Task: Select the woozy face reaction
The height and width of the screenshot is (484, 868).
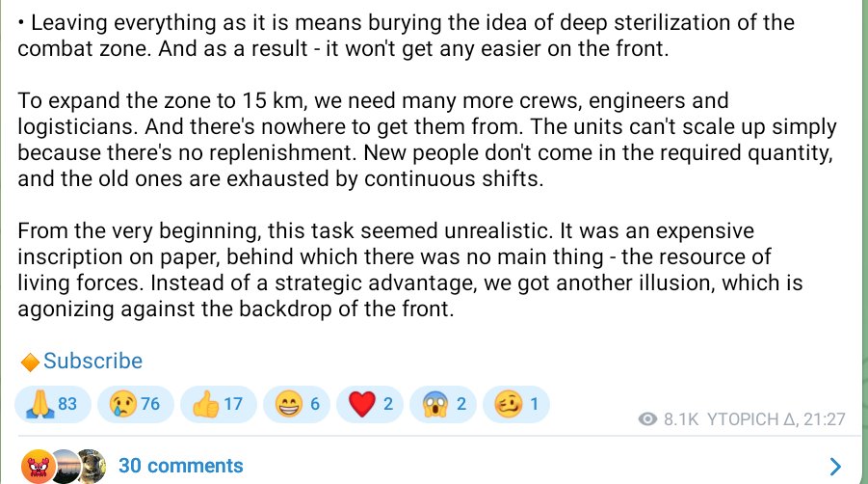Action: [x=517, y=405]
